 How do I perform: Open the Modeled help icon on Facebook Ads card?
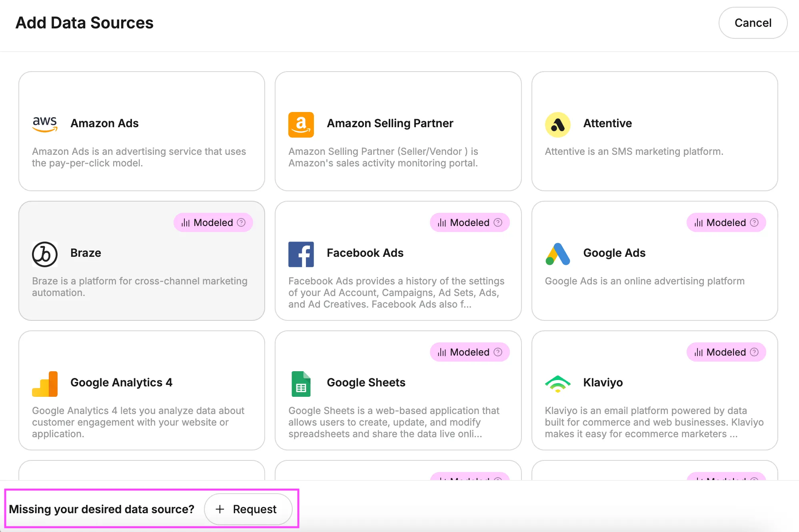(498, 222)
